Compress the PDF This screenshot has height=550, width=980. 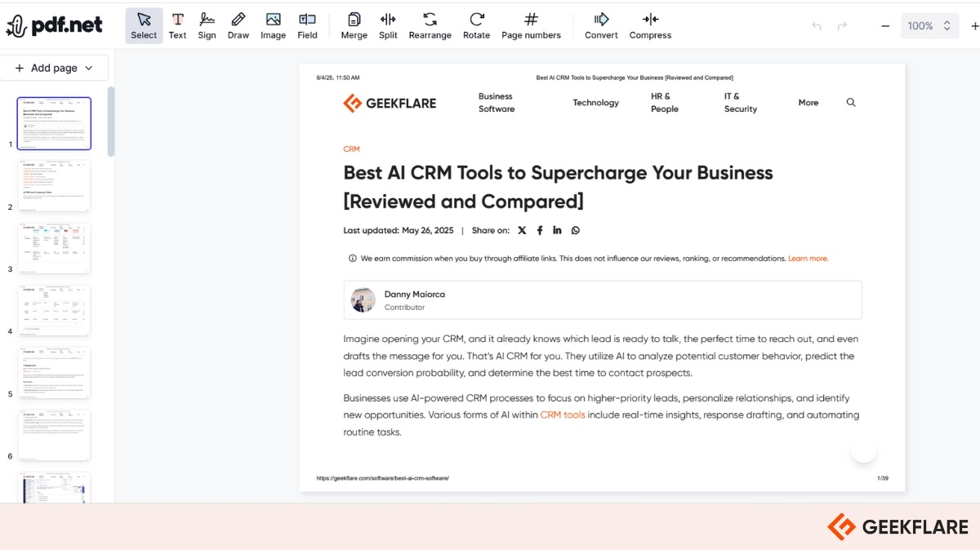click(x=650, y=25)
